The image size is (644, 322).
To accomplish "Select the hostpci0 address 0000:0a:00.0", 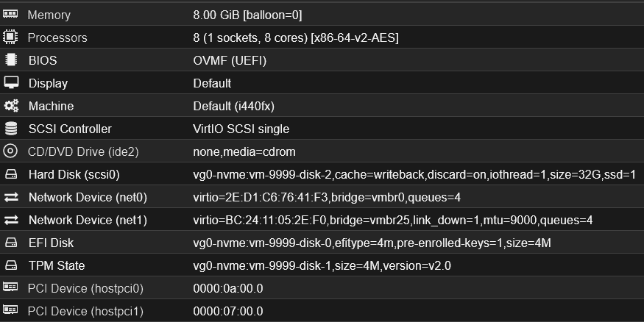I will (x=227, y=288).
